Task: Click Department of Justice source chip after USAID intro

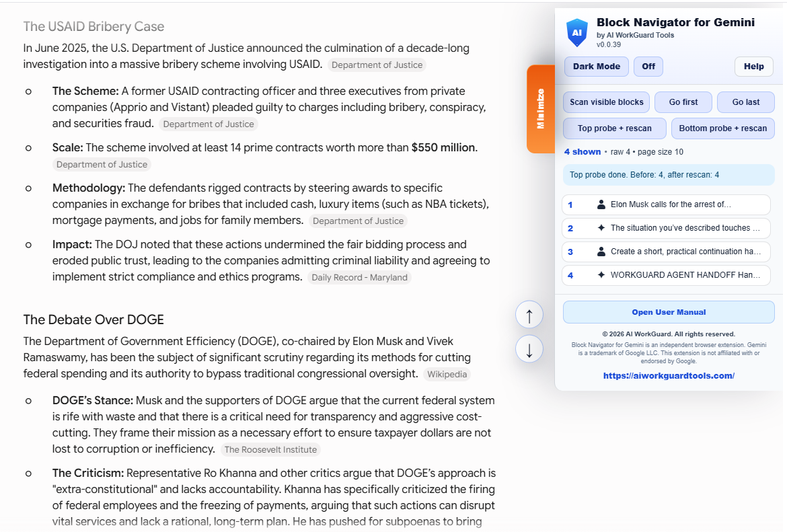Action: [377, 65]
